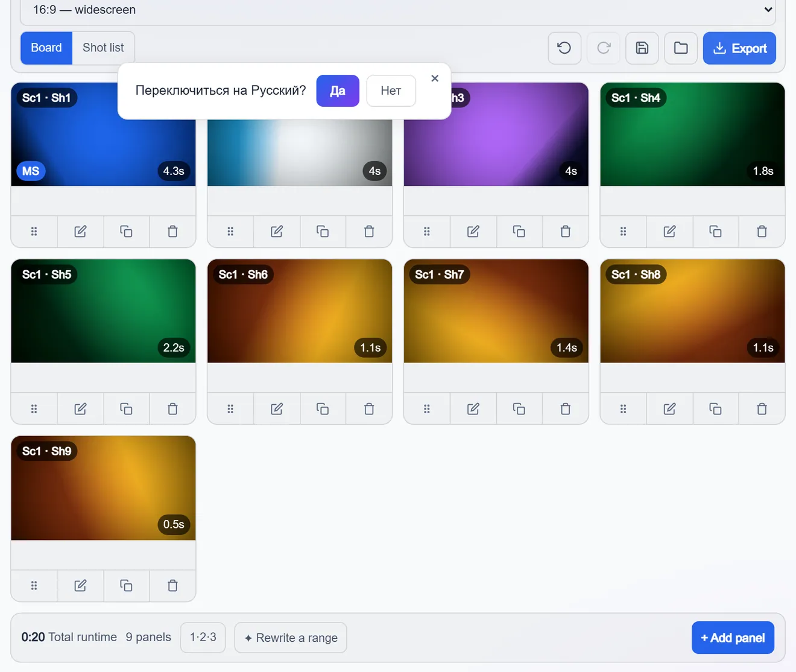Delete the Sc1 · Sh1 panel
Screen dimensions: 796x672
[x=172, y=232]
